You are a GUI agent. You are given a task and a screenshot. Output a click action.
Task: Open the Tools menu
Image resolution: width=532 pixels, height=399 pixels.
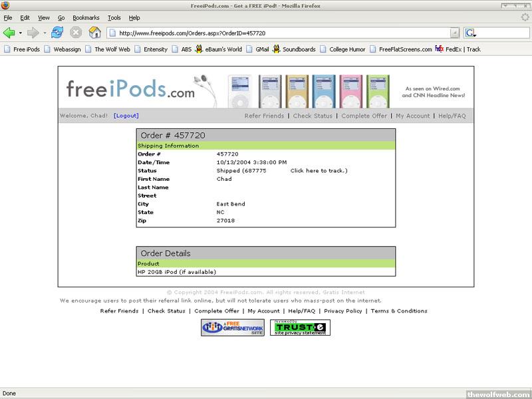click(114, 17)
